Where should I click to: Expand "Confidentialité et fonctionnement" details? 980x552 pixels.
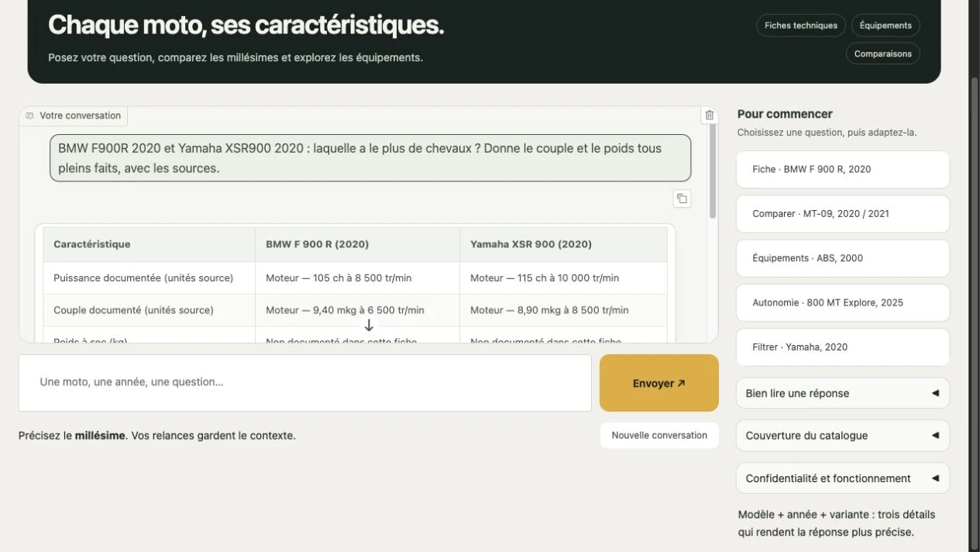[842, 478]
